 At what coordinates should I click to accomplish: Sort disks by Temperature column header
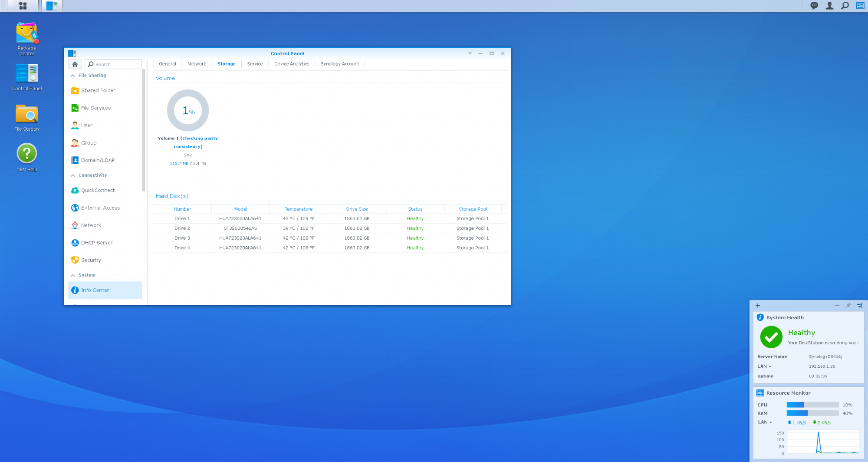pos(299,209)
